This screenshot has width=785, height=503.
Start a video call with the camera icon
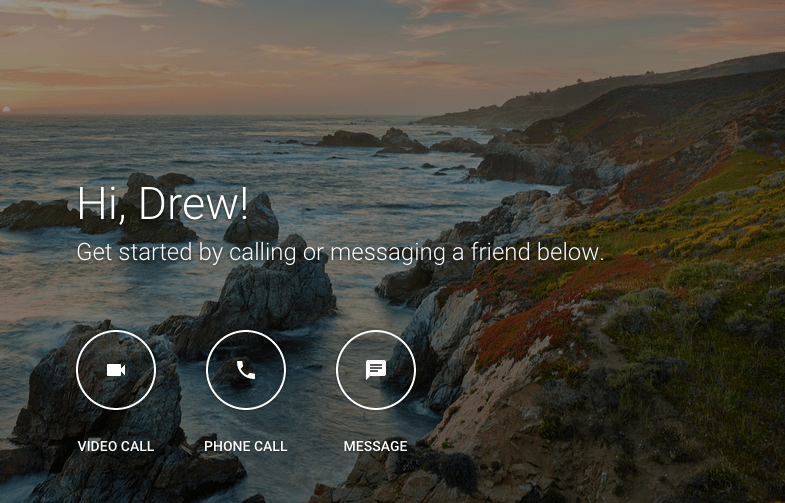pyautogui.click(x=116, y=370)
